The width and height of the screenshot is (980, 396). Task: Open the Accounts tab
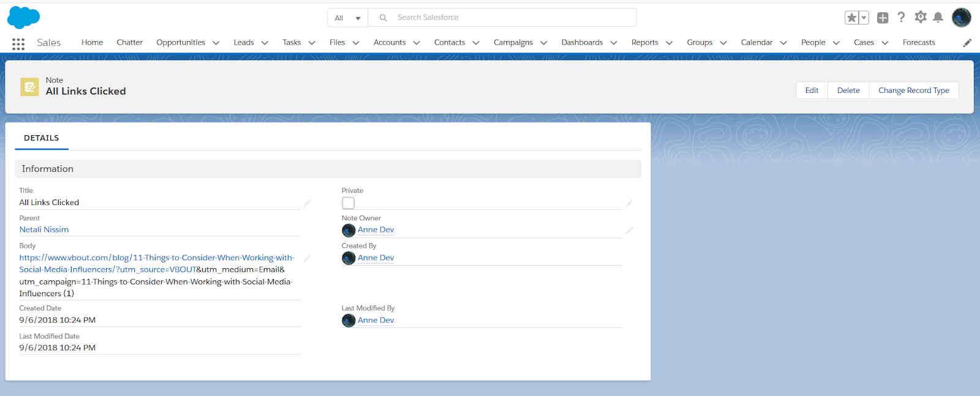pos(390,42)
